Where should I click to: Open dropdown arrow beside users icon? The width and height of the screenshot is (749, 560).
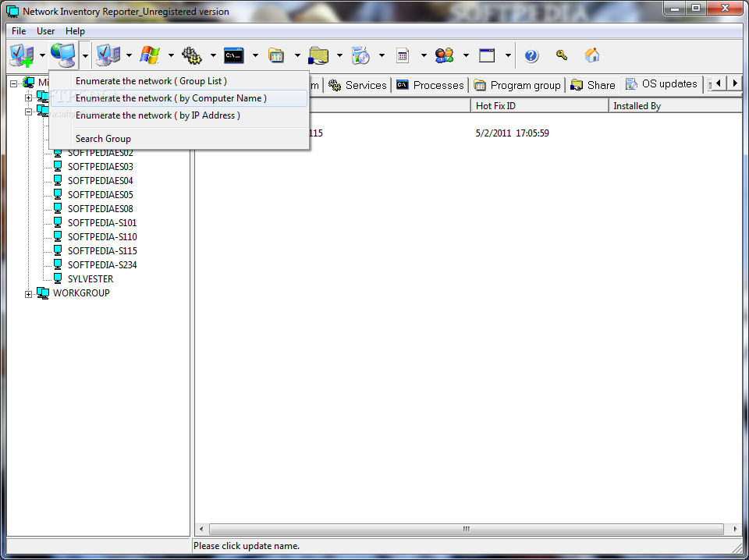[x=466, y=55]
